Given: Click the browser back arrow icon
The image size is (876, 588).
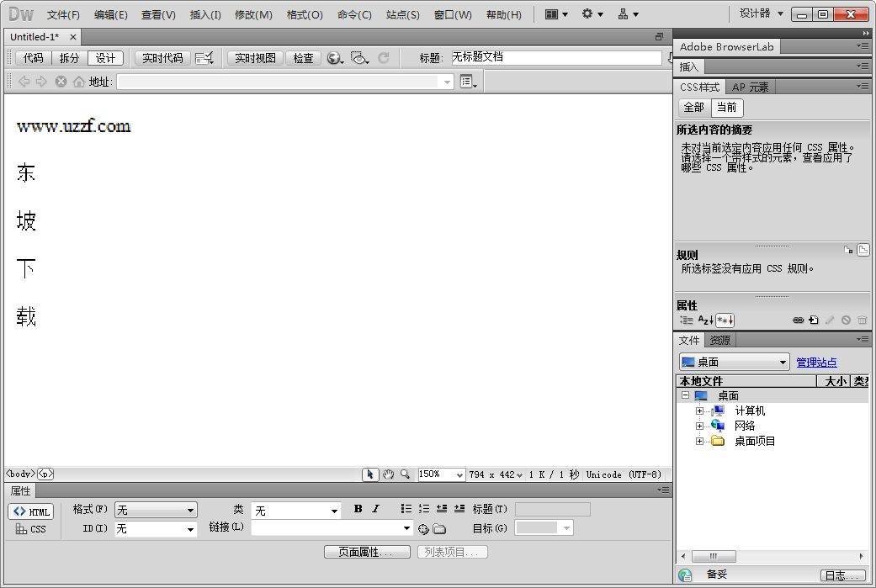Looking at the screenshot, I should point(24,82).
